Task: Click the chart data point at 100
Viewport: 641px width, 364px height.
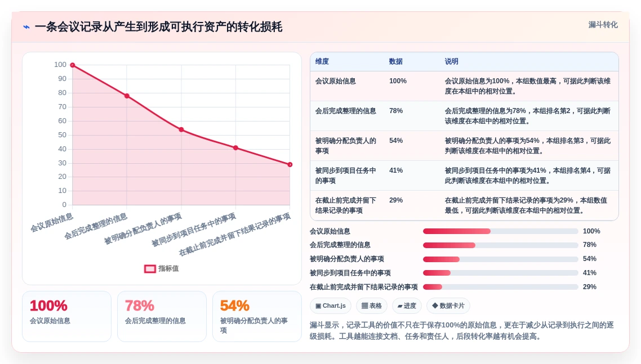Action: [72, 65]
